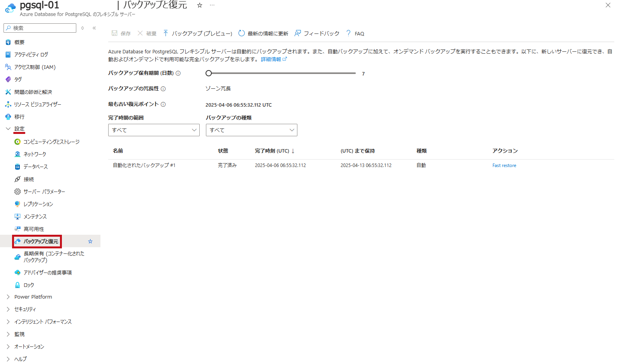Screen dimensions: 617x364
Task: Open リソース ビジュアライザー
Action: [x=38, y=104]
